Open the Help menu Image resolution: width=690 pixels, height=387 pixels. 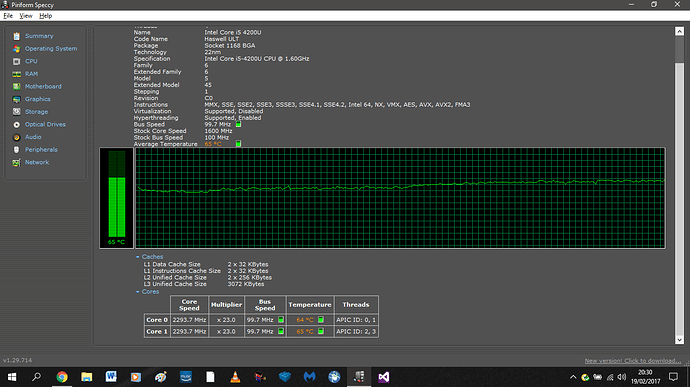(45, 16)
